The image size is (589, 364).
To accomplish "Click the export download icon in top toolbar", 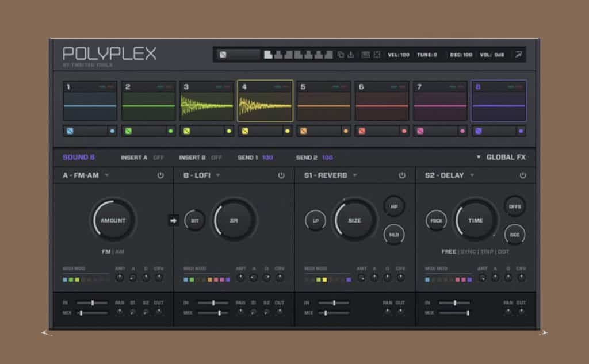I will [351, 55].
